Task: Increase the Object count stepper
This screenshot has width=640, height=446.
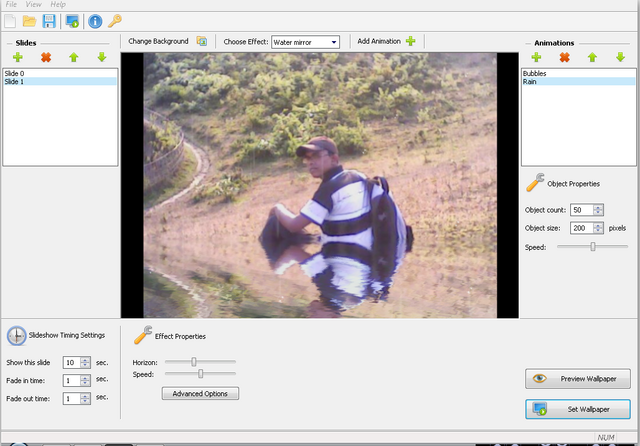Action: (598, 207)
